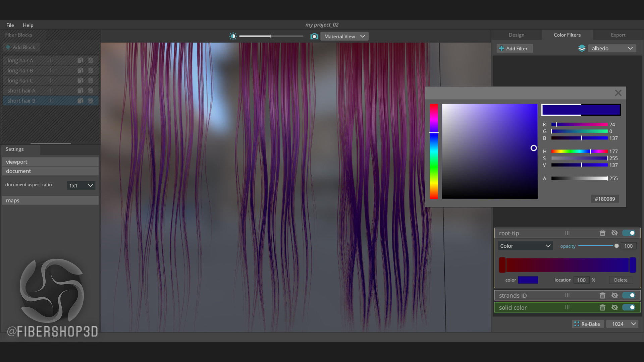Click drag handle of solid color filter

click(567, 307)
